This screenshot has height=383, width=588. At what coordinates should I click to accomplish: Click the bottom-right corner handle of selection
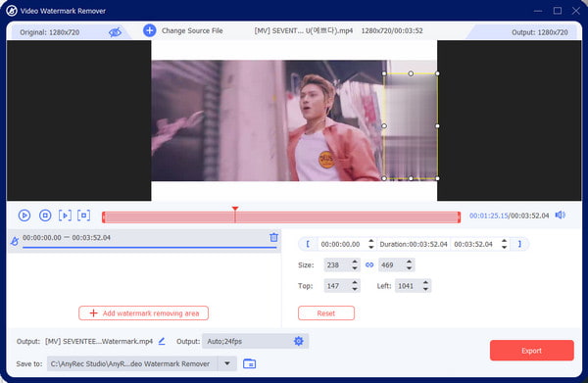pos(437,178)
